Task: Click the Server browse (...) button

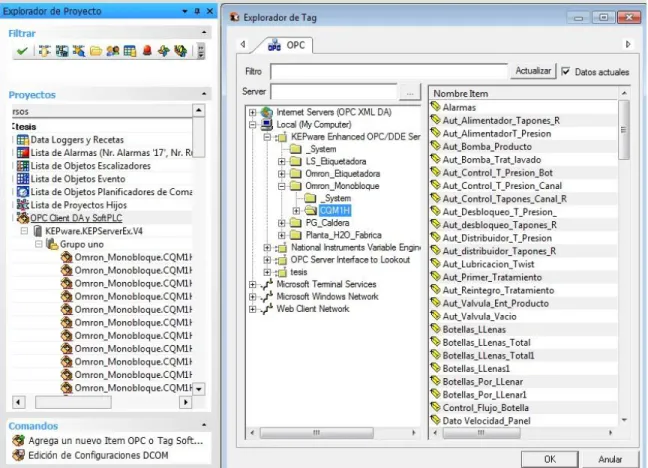Action: (x=410, y=92)
